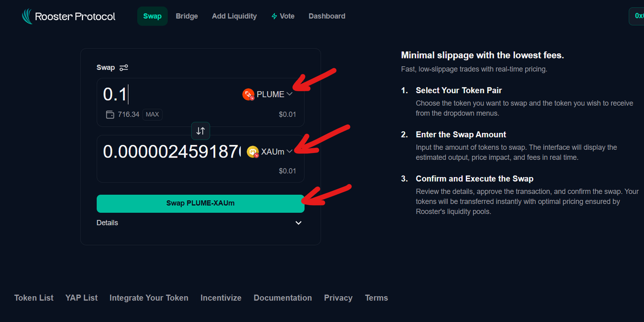Open the Token List link
Viewport: 644px width, 322px height.
point(34,298)
